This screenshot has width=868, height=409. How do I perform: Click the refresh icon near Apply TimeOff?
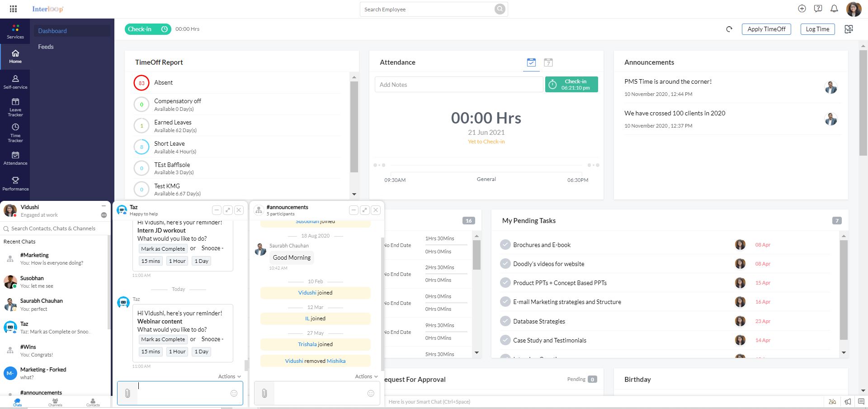(729, 29)
